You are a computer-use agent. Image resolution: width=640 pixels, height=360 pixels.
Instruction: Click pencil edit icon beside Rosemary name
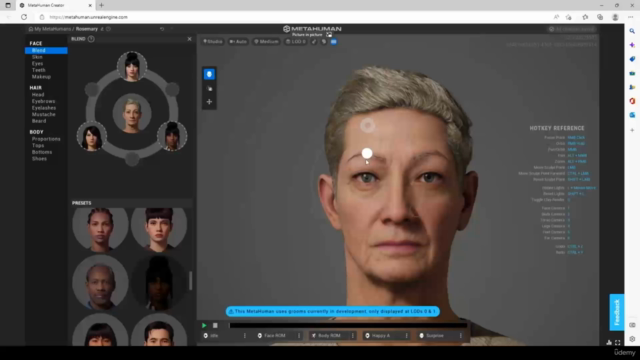pyautogui.click(x=102, y=29)
